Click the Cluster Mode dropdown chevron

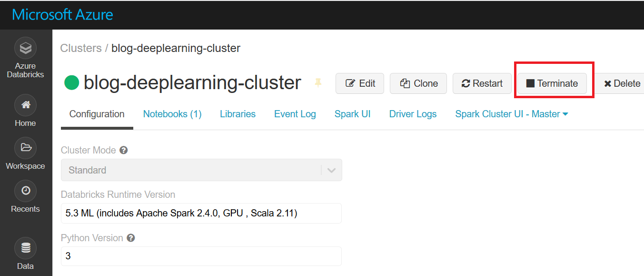point(332,170)
